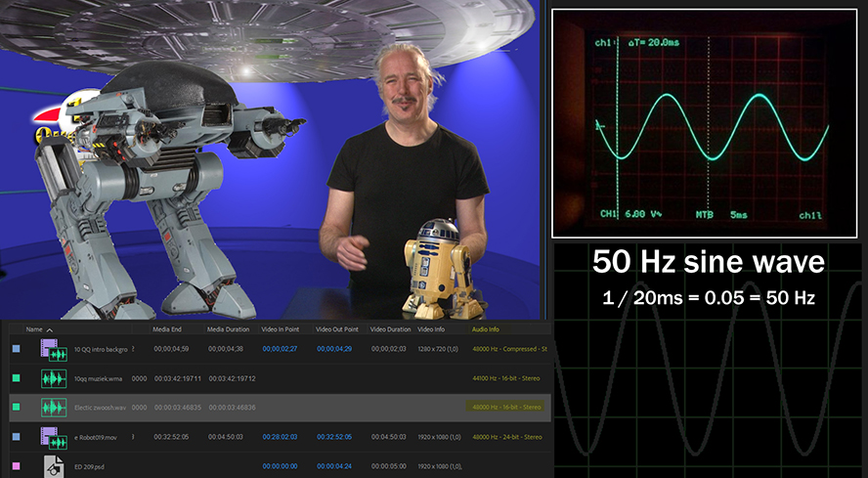
Task: Click Media Duration 00:03:42:19712
Action: (232, 379)
